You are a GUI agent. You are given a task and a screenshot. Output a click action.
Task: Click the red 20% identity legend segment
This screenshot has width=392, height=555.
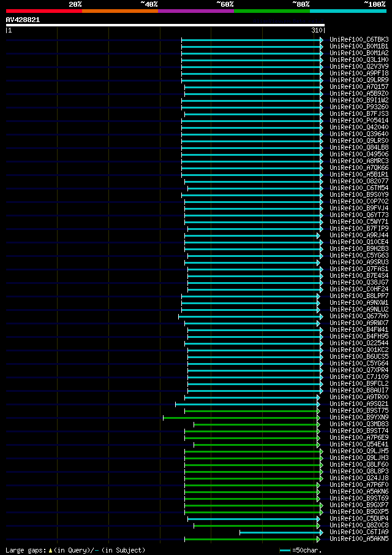coord(44,11)
